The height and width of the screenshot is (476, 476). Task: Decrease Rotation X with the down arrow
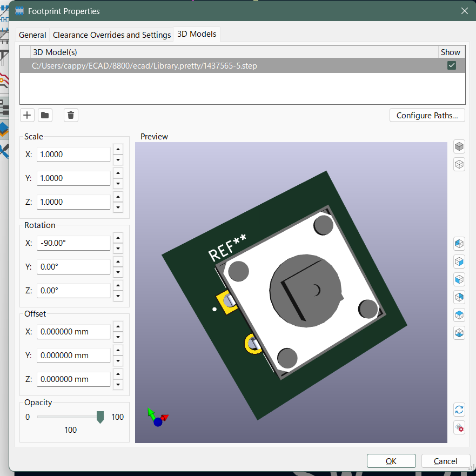pyautogui.click(x=118, y=249)
